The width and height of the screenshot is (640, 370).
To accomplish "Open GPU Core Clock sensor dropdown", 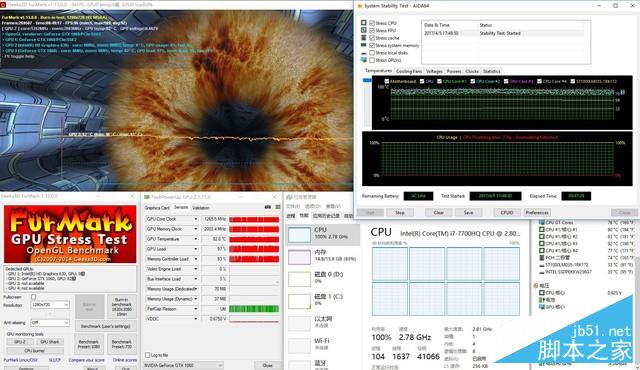I will 196,219.
